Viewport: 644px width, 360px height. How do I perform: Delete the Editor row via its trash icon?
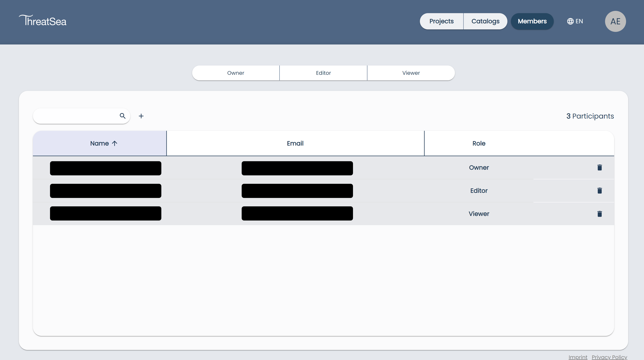point(600,191)
